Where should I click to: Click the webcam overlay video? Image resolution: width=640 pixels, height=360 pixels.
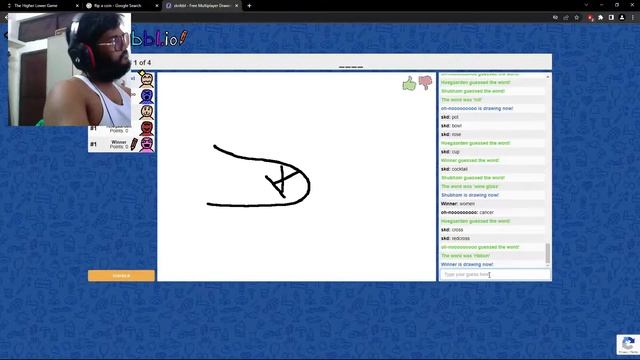pos(70,69)
